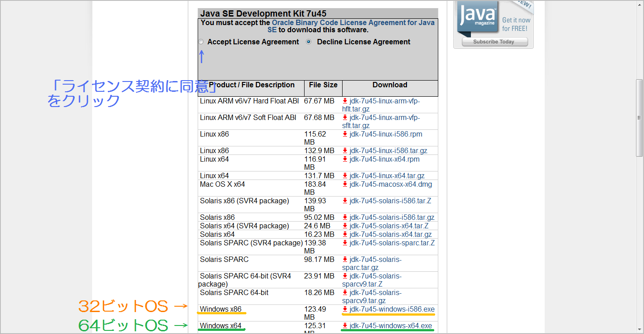
Task: Click the page's vertical scrollbar thumb
Action: coord(640,118)
